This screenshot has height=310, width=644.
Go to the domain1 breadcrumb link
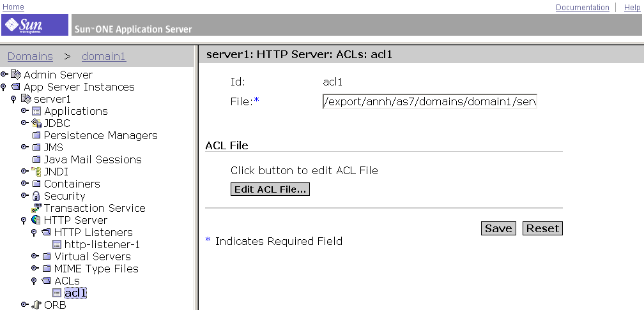click(x=104, y=56)
